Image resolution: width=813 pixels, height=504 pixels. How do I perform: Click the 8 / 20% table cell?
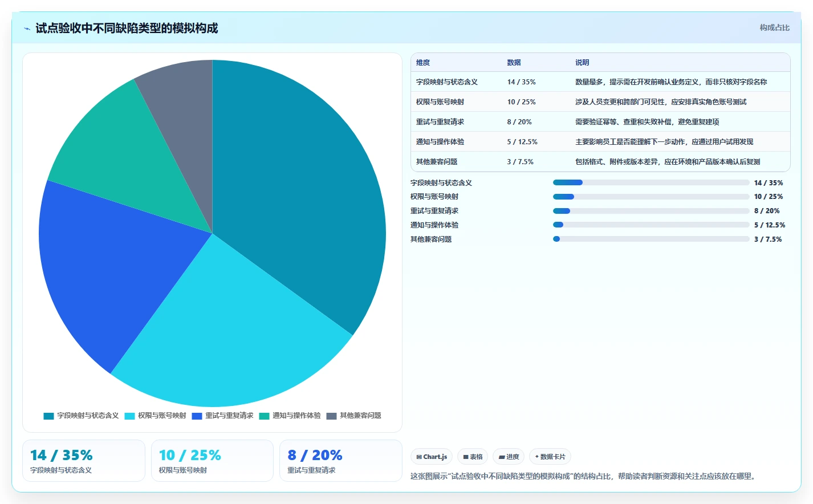point(519,122)
